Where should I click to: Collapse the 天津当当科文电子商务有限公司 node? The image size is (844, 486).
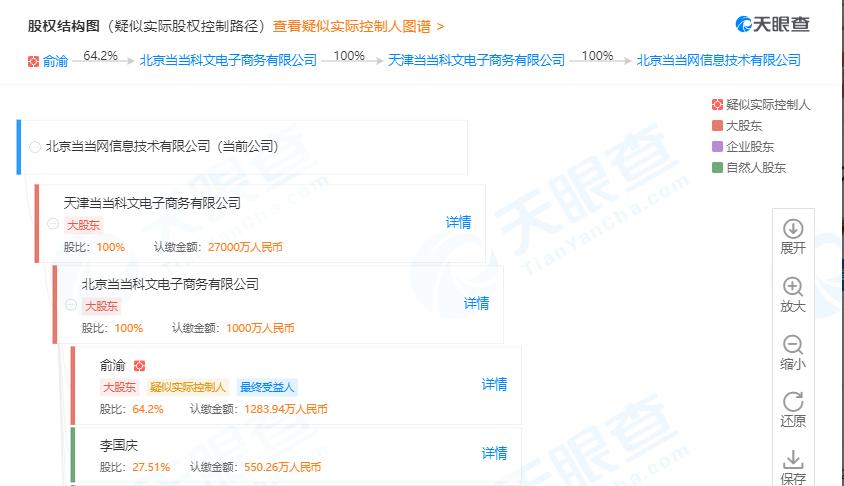click(x=53, y=223)
